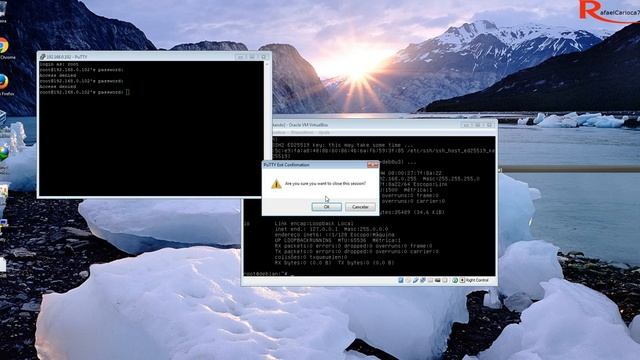640x360 pixels.
Task: Open the Ajuda menu in VirtualBox
Action: tap(324, 132)
